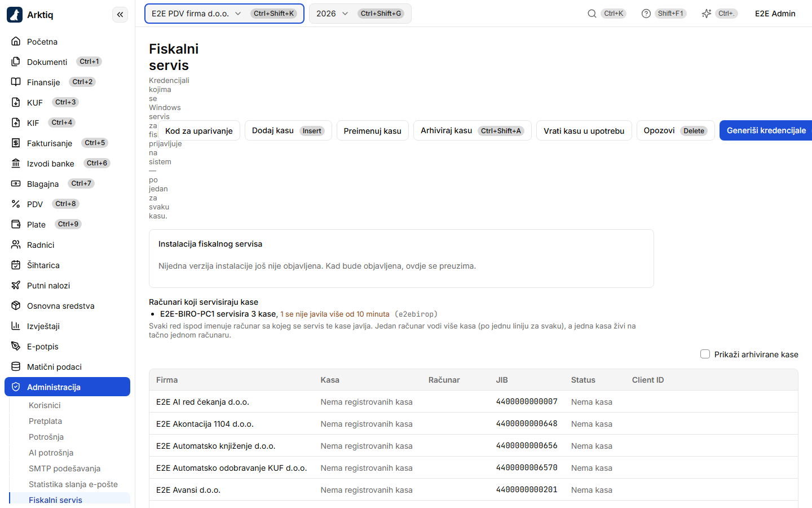Click the Šihtarica calendar icon
The image size is (812, 508).
(16, 265)
